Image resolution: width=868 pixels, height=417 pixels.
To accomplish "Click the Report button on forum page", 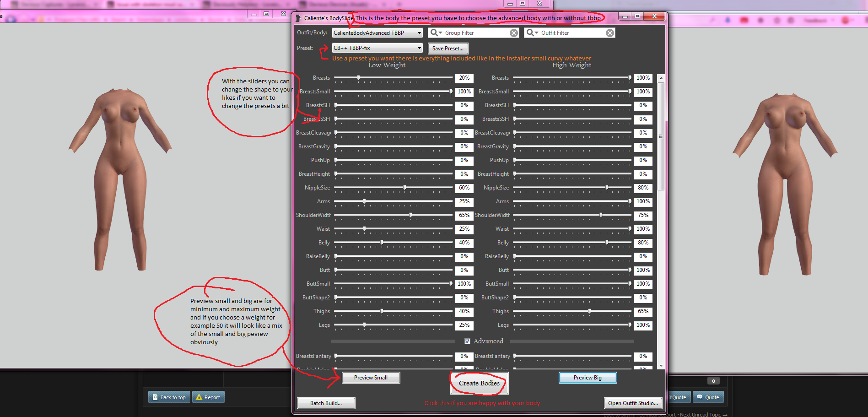I will tap(208, 397).
